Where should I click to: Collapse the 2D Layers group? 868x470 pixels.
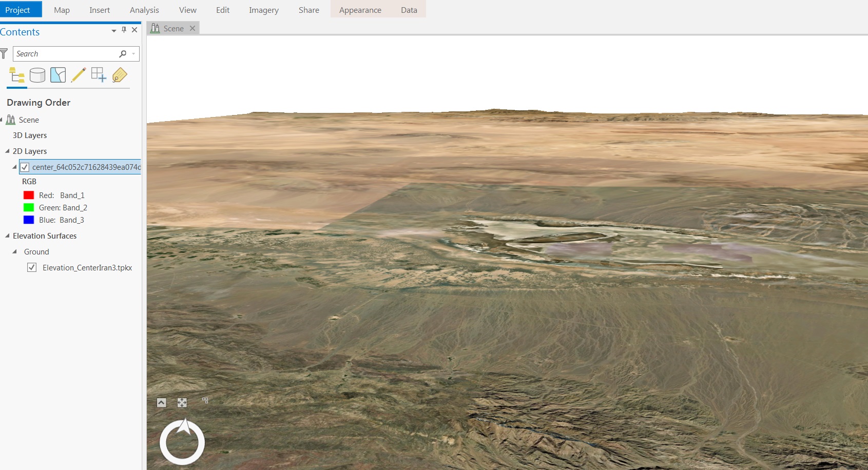click(x=7, y=151)
